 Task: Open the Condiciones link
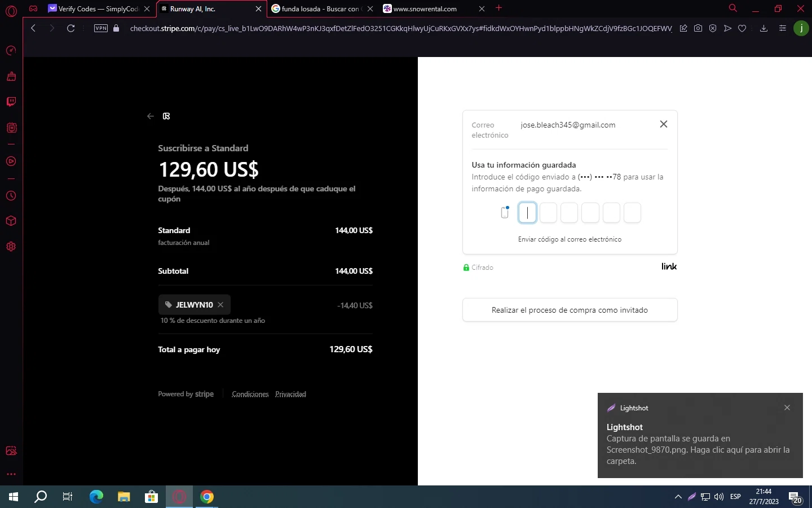(x=250, y=394)
